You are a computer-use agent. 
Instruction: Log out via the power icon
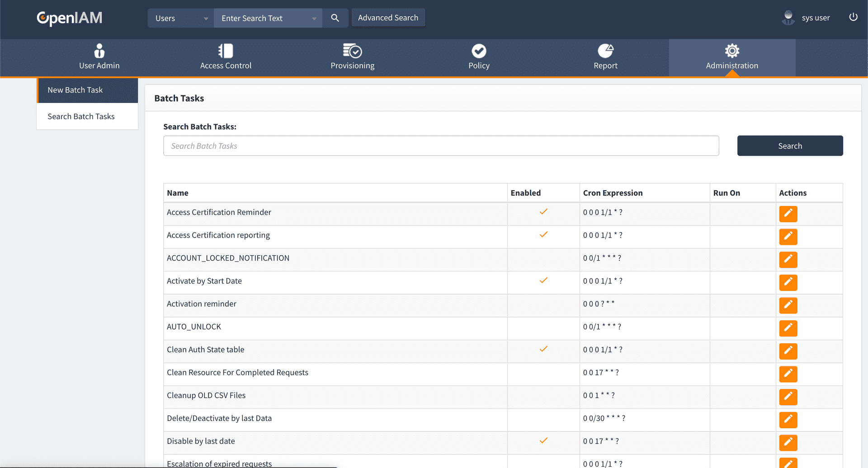point(854,17)
